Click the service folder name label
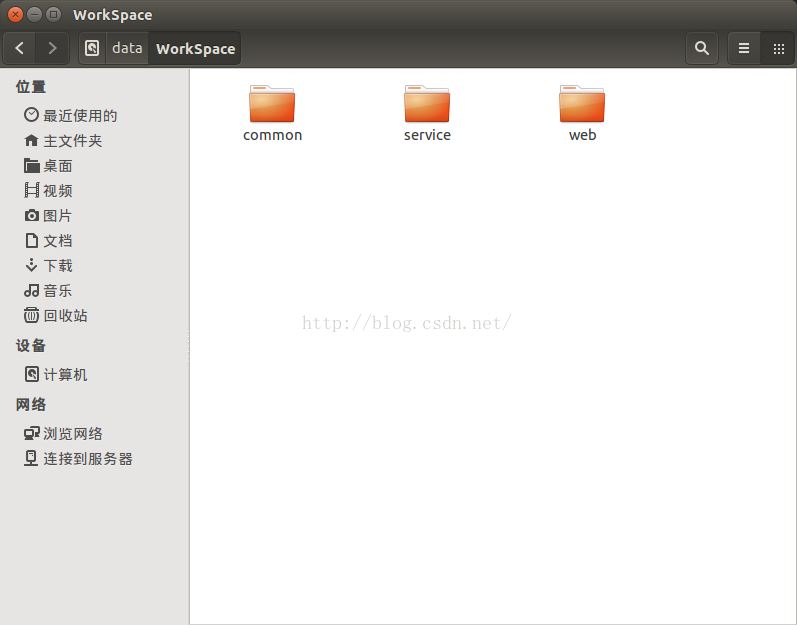This screenshot has width=797, height=625. click(x=427, y=135)
